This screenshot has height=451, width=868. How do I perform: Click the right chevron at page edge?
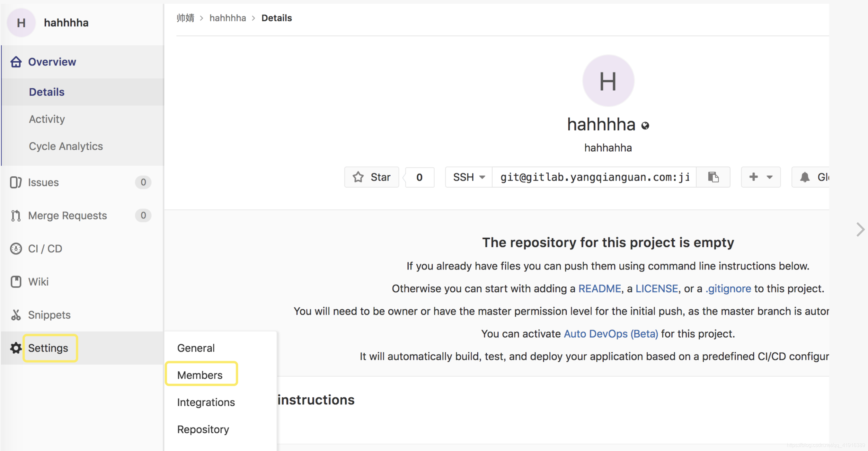(x=860, y=230)
